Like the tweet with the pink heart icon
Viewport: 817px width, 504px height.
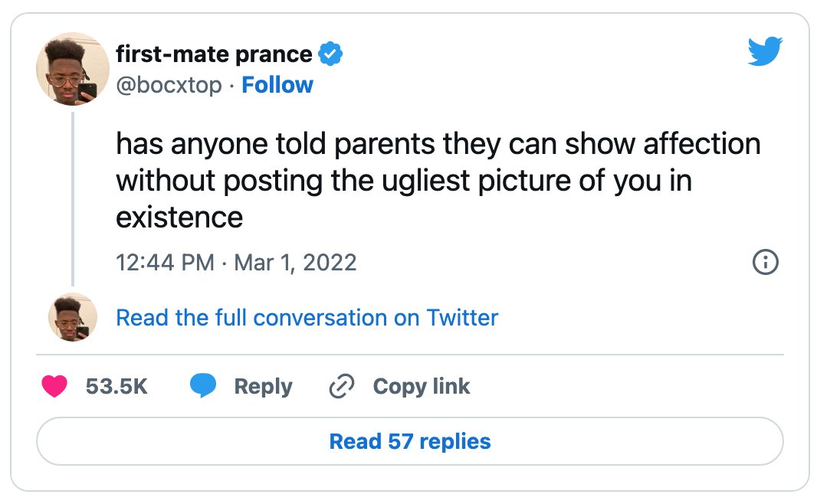tap(54, 386)
